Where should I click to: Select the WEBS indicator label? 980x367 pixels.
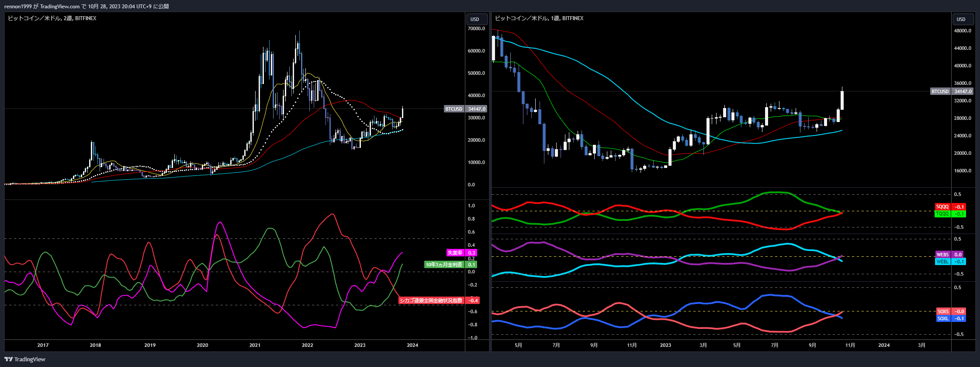click(943, 255)
